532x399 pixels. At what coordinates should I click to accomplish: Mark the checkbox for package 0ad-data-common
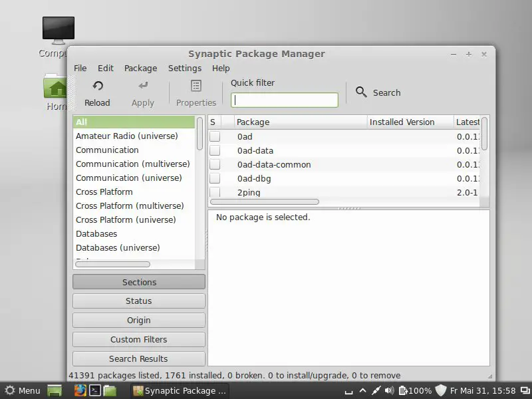click(x=215, y=164)
